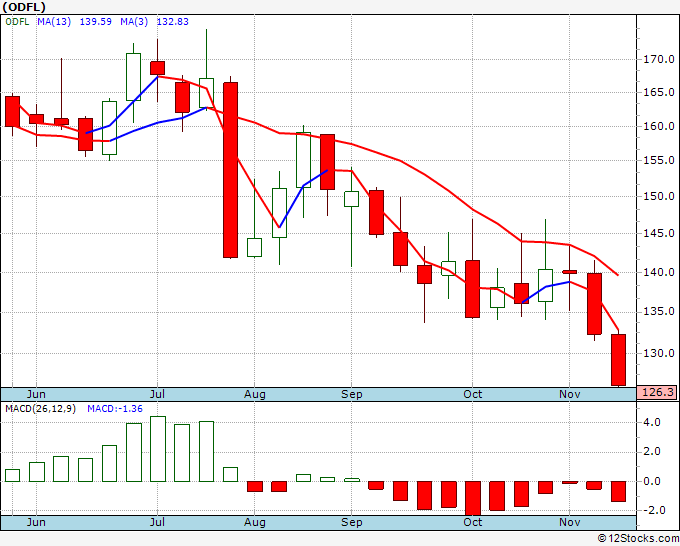
Task: Click the 150.0 price axis label
Action: tap(658, 196)
